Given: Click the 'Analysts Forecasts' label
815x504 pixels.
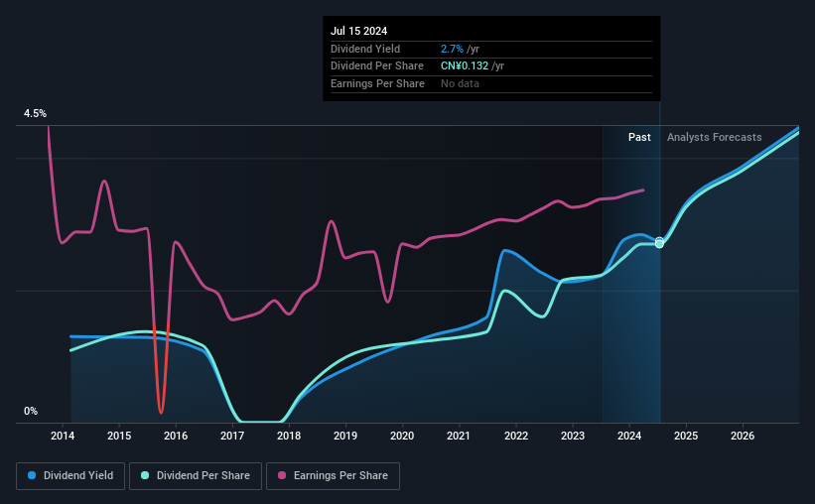Looking at the screenshot, I should pyautogui.click(x=714, y=137).
